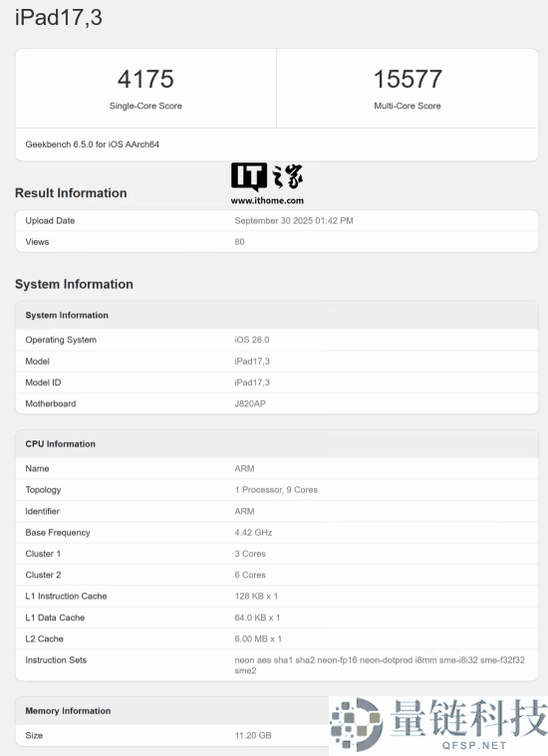Click the Views label
Screen dimensions: 548x756
[x=37, y=242]
